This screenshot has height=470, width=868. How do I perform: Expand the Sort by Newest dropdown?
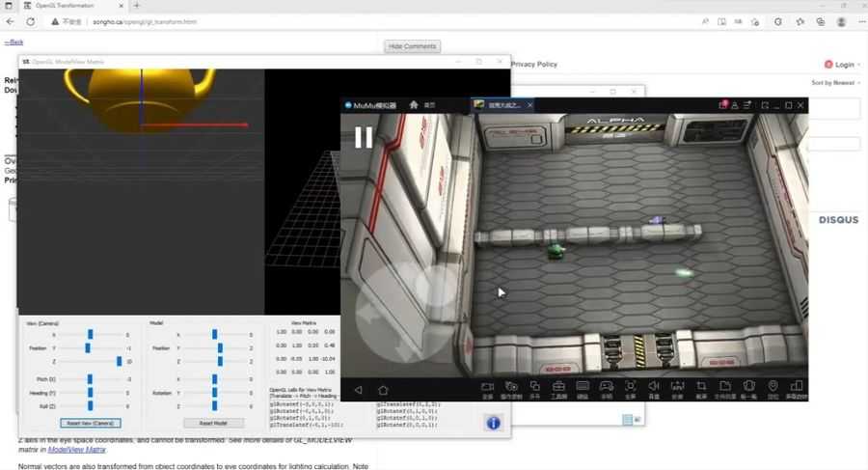coord(836,83)
